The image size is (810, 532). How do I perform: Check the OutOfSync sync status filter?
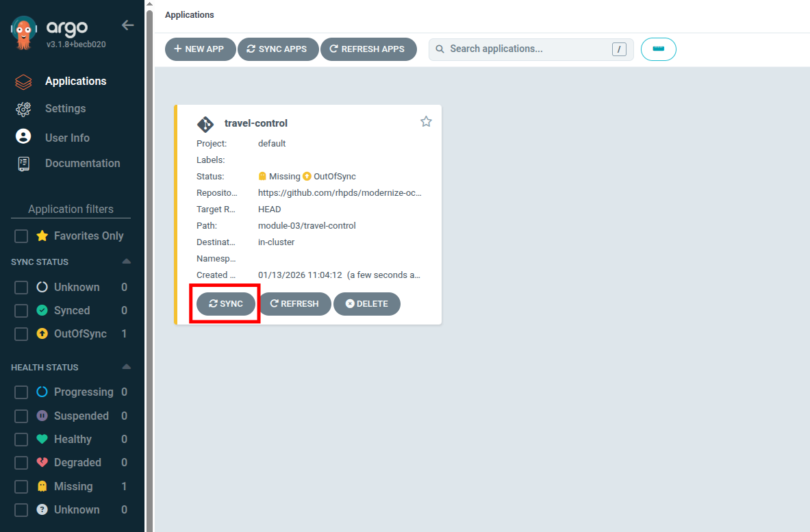pyautogui.click(x=20, y=333)
